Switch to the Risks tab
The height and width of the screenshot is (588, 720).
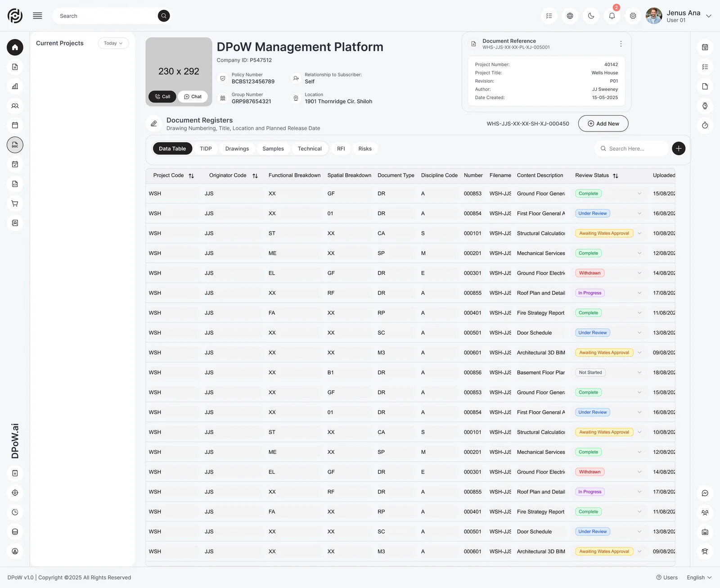coord(365,149)
